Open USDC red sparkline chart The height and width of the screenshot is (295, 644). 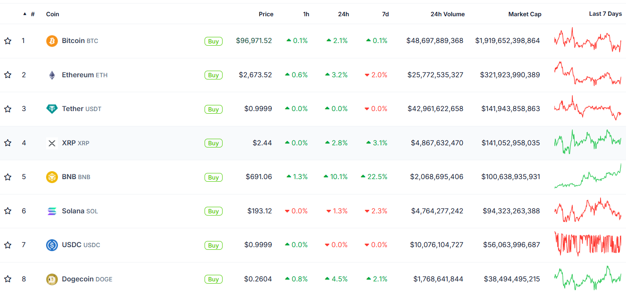click(588, 244)
